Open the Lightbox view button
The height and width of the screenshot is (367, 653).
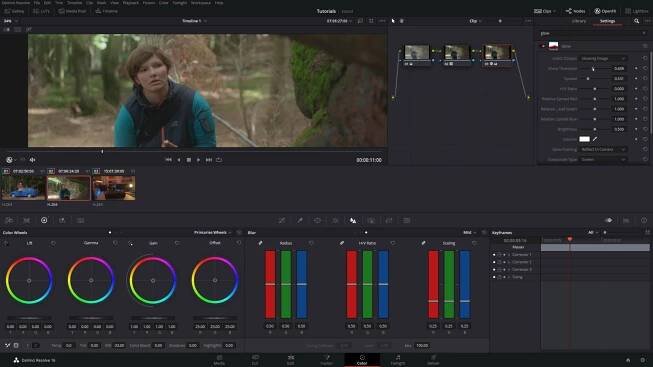pyautogui.click(x=637, y=11)
